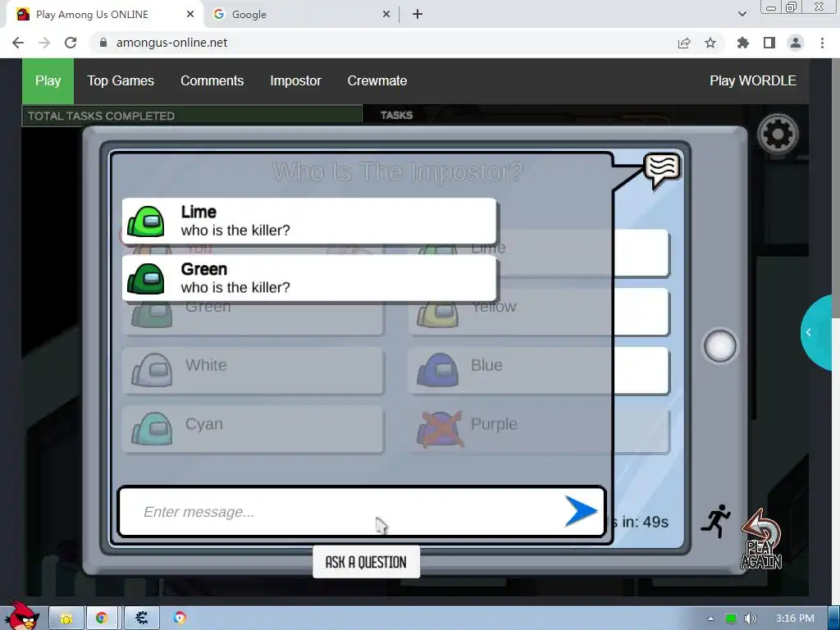The width and height of the screenshot is (840, 630).
Task: Switch to the Google browser tab
Action: [300, 15]
